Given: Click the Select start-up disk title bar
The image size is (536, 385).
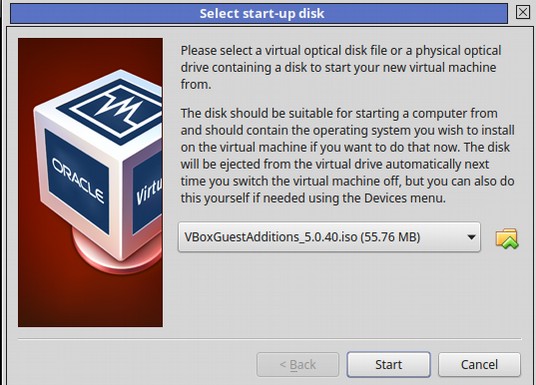Looking at the screenshot, I should pyautogui.click(x=259, y=13).
